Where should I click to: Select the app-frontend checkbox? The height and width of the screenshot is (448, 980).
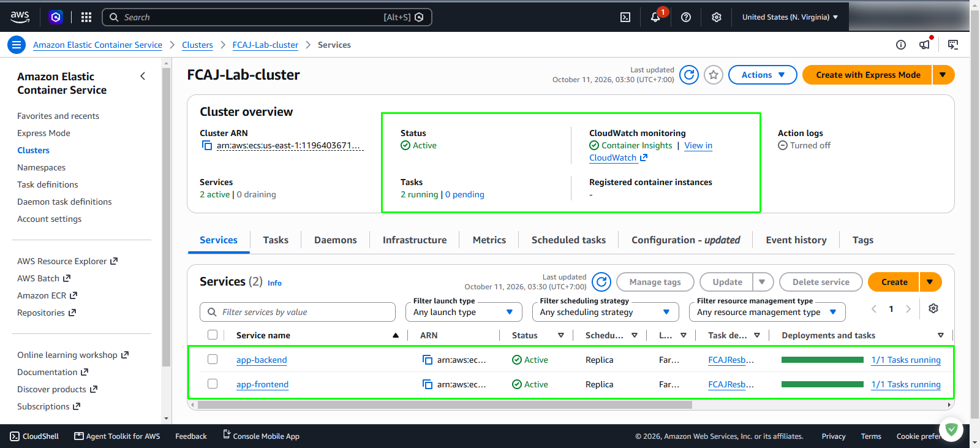point(213,384)
